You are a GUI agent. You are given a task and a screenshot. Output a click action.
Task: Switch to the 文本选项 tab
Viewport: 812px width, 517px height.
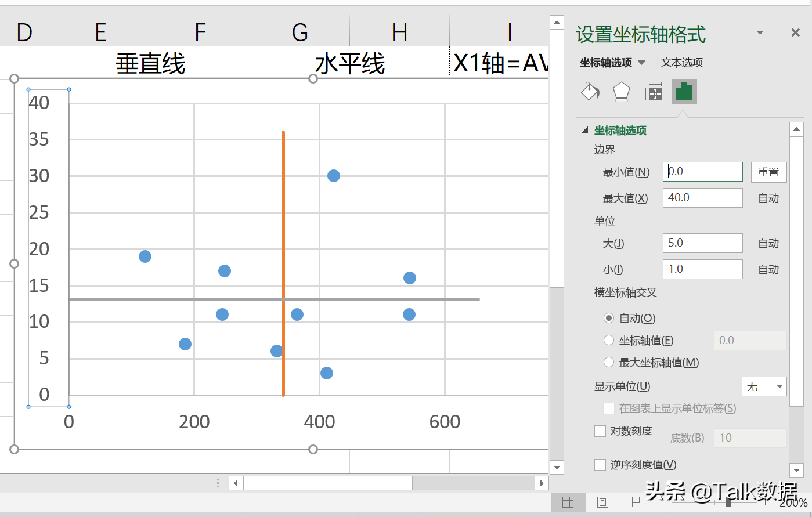pyautogui.click(x=682, y=63)
